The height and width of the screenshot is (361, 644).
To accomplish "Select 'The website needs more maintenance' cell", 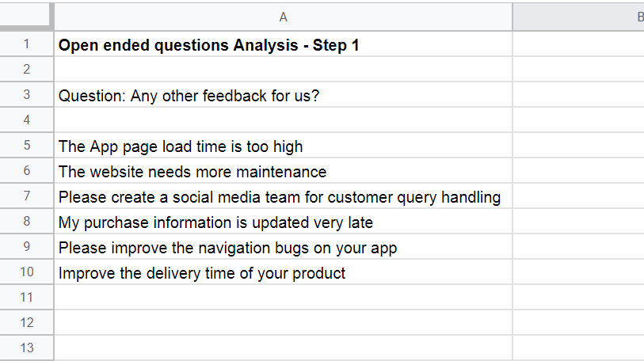I will point(283,170).
